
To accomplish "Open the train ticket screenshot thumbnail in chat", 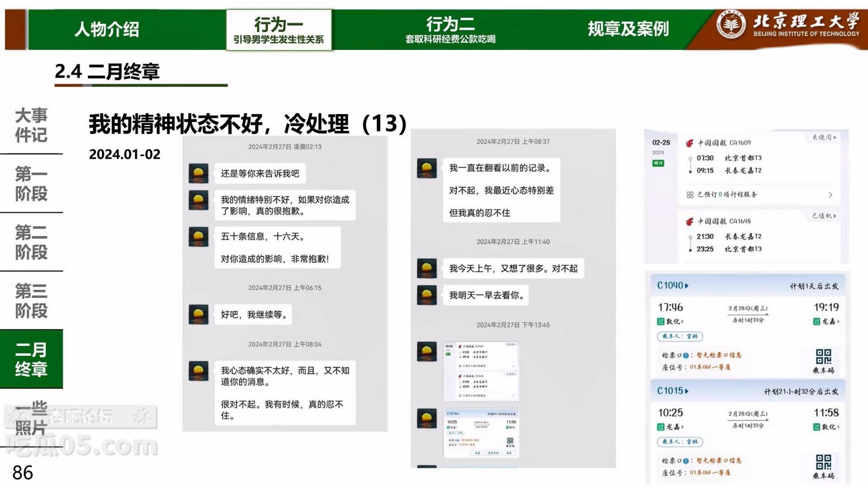I will click(481, 433).
